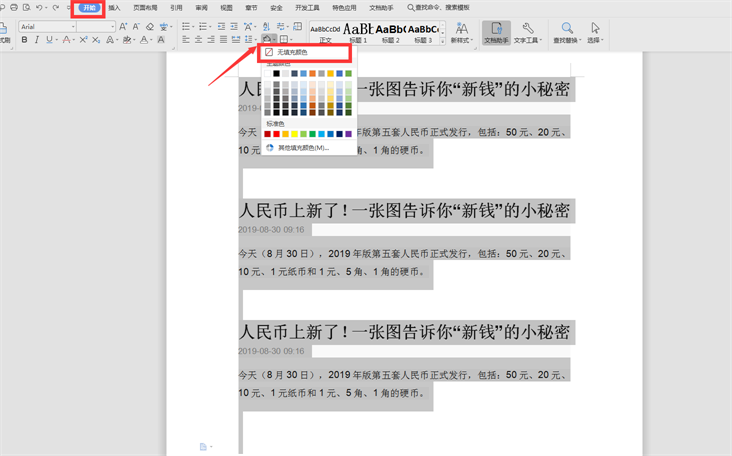Toggle underline formatting

click(51, 40)
